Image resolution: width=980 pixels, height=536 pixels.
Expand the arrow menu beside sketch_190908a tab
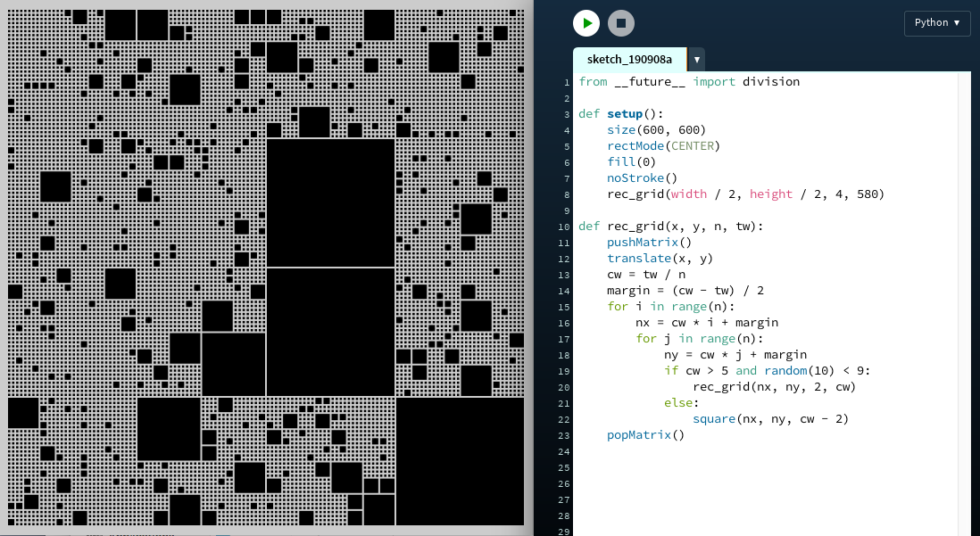(x=697, y=60)
